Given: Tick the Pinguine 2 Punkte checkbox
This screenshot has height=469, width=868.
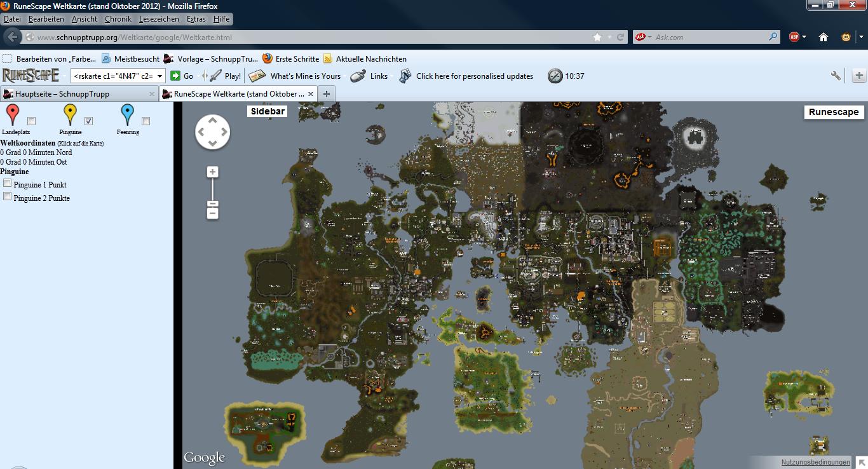Looking at the screenshot, I should coord(8,197).
